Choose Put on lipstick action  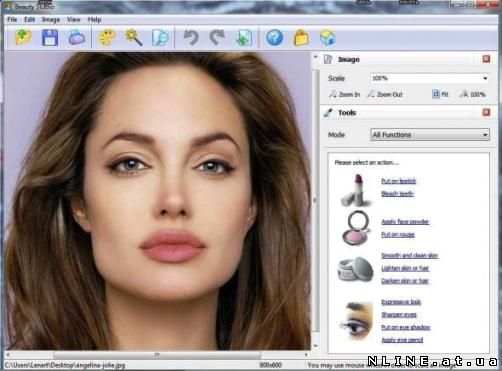[x=399, y=181]
